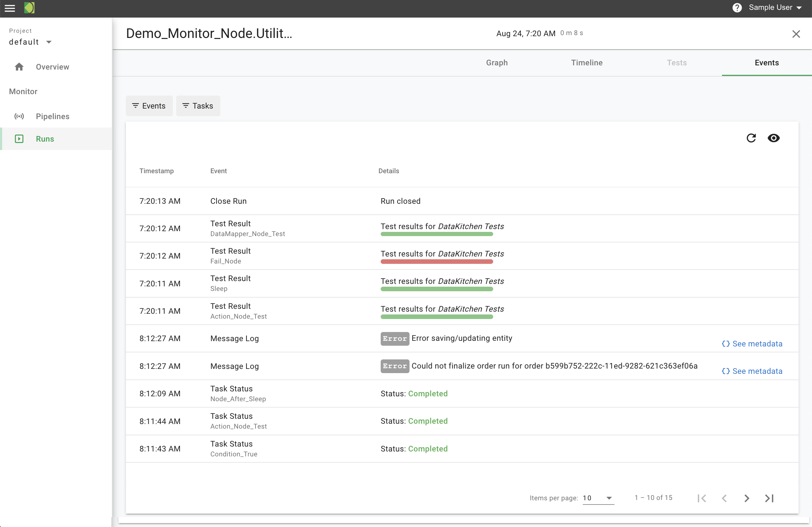Switch to the Timeline tab
The width and height of the screenshot is (812, 527).
(587, 63)
